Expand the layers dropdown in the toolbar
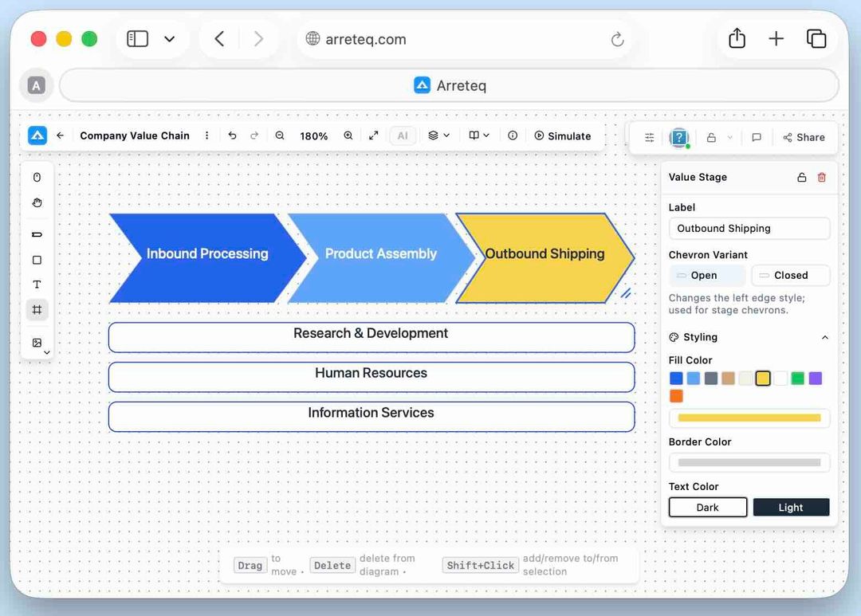The width and height of the screenshot is (861, 616). [x=438, y=135]
